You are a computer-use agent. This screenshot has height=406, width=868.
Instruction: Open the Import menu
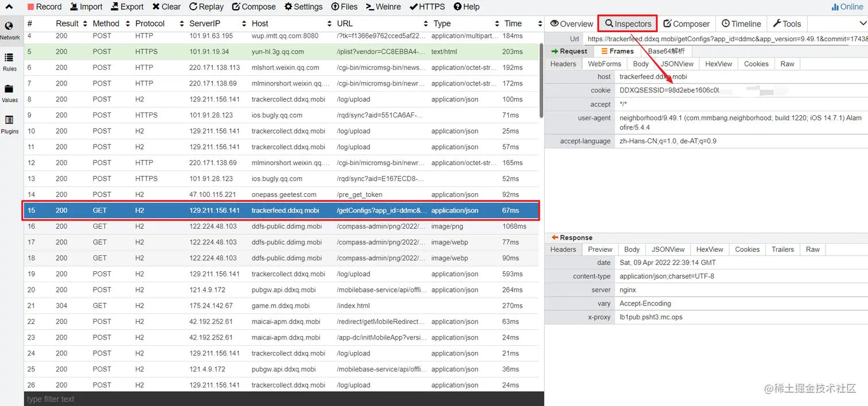pos(86,7)
